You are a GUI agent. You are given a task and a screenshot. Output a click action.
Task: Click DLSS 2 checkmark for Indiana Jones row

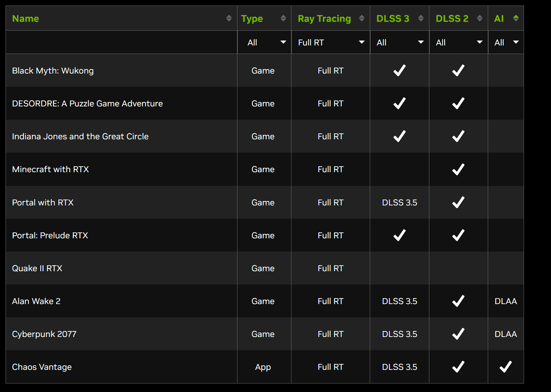[458, 136]
